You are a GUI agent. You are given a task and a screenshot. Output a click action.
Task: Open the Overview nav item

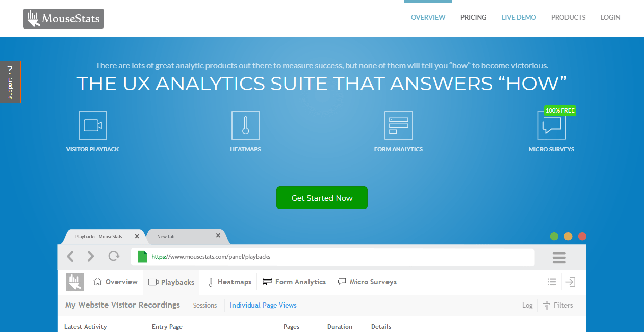[428, 17]
